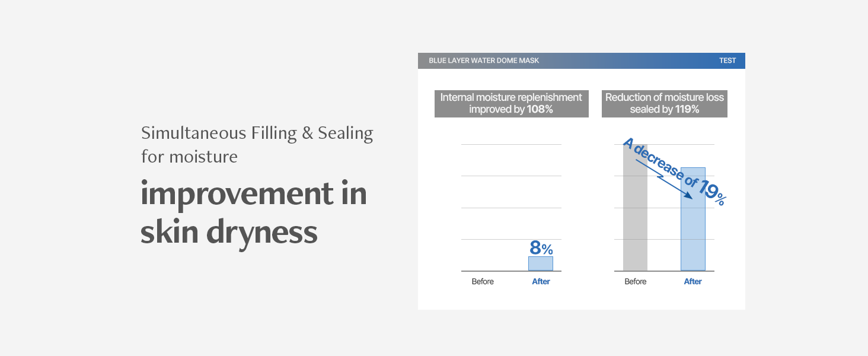Click the bold "108%" in the replenishment caption

click(540, 110)
